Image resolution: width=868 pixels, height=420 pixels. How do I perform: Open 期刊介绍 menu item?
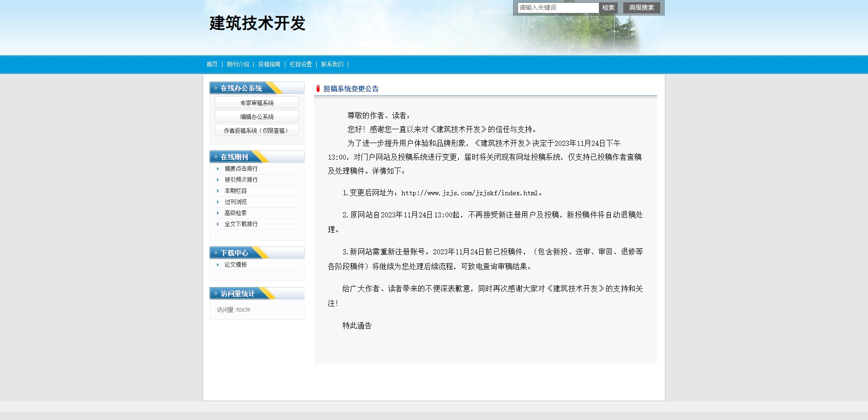coord(238,65)
